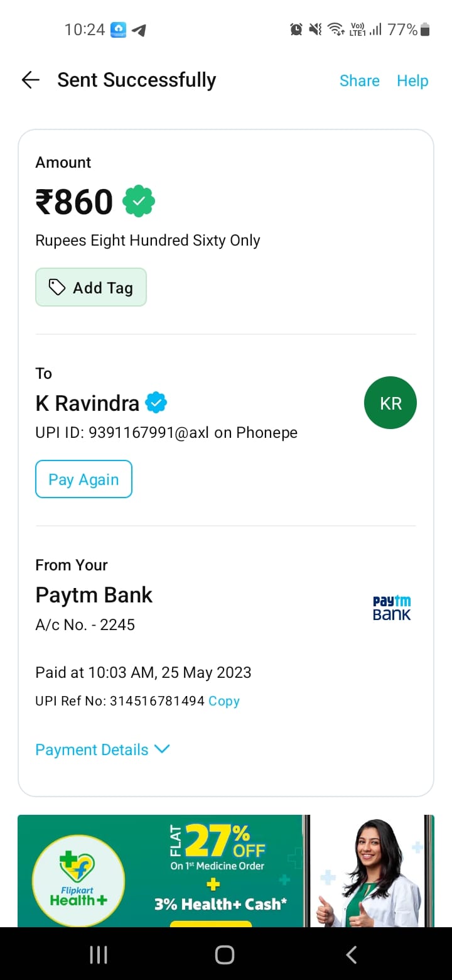The height and width of the screenshot is (980, 452).
Task: Tap the Add Tag button
Action: (91, 288)
